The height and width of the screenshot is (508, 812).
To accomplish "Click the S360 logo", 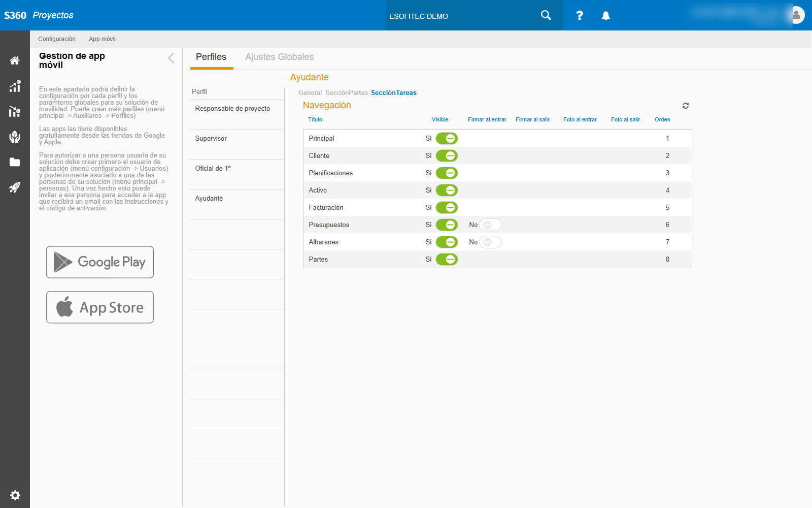I will [15, 15].
